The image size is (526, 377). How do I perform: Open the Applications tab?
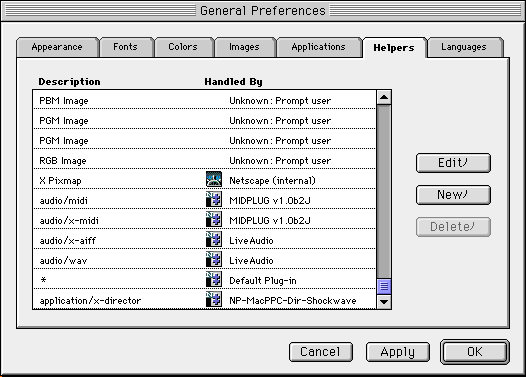319,47
